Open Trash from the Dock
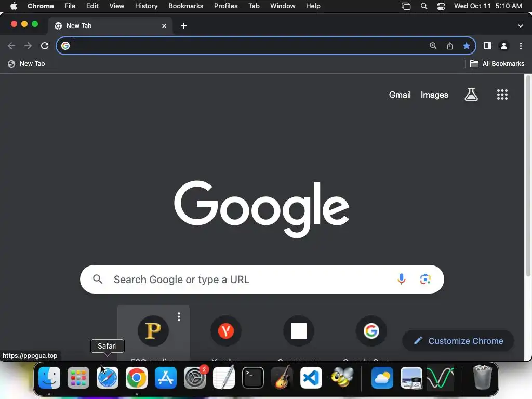Screen dimensions: 532x399 tap(482, 377)
